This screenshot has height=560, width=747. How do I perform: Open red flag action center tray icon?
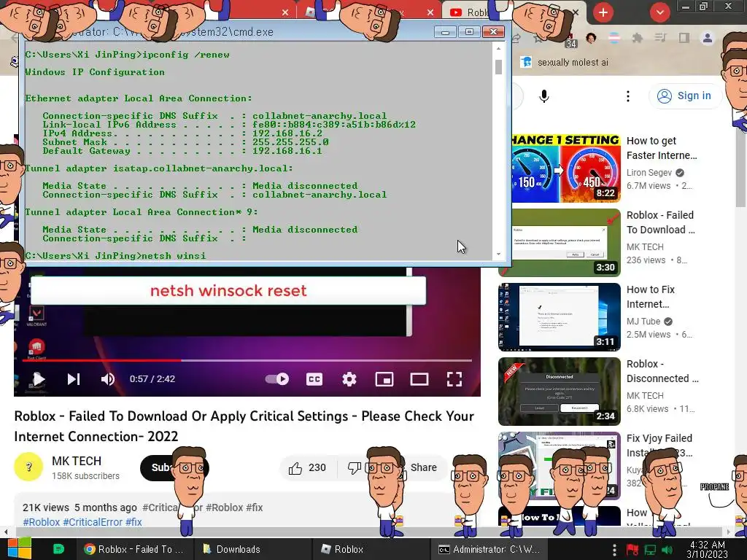[x=632, y=550]
